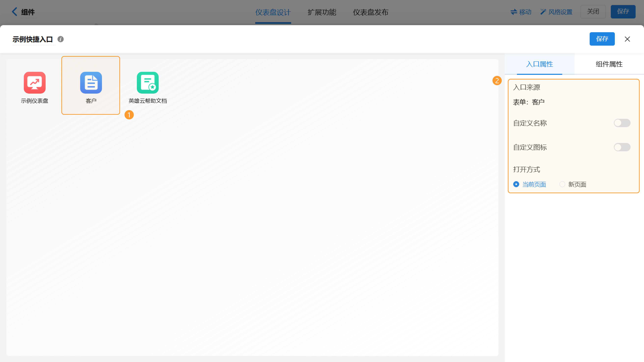Open the 仪表盘设计 tab

pos(273,12)
